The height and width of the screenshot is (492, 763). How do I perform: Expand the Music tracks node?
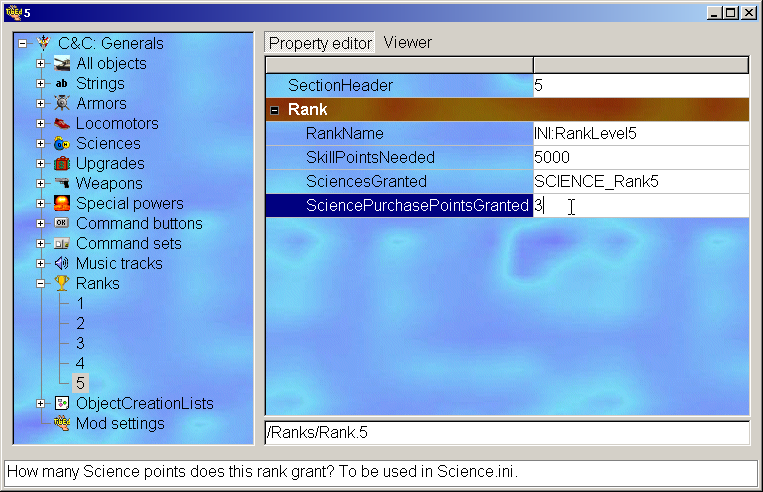[40, 263]
